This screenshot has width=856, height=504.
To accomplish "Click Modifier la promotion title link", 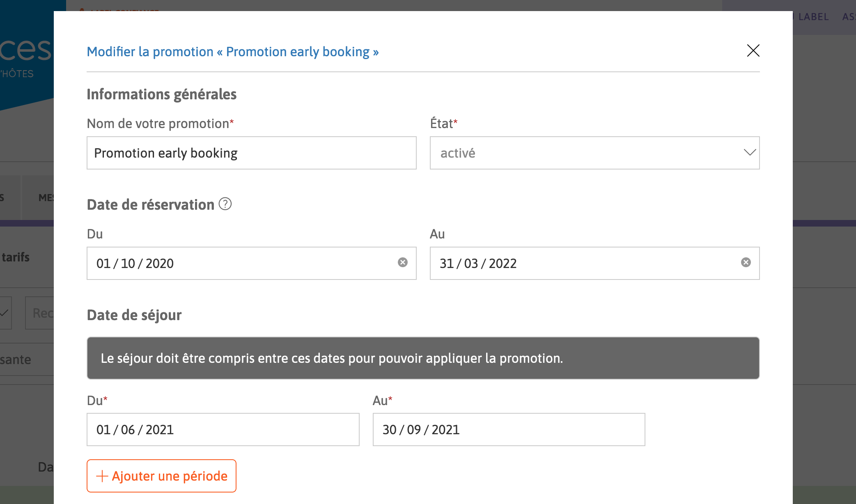I will 233,51.
